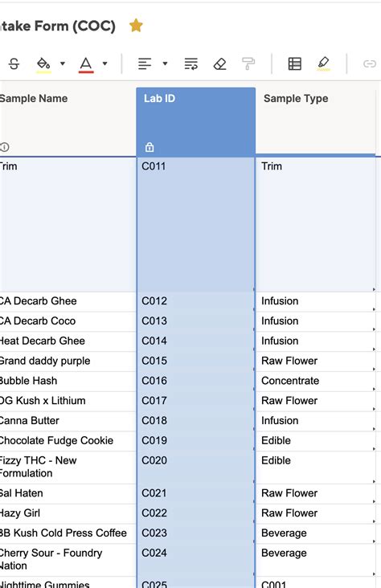Click the info icon under Sample Name
This screenshot has width=381, height=588.
5,147
